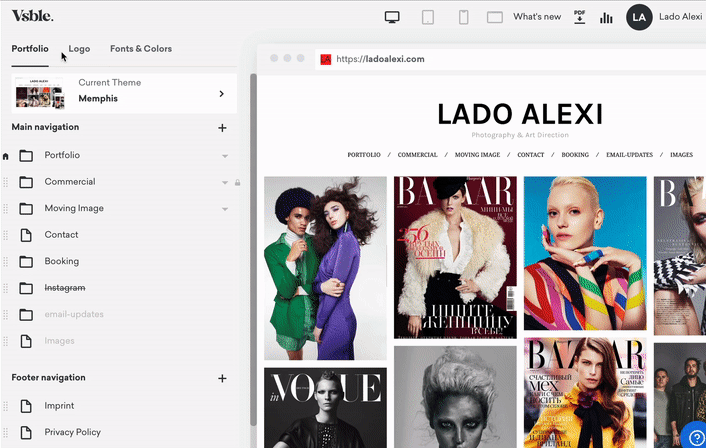Click the lock icon beside Commercial
The width and height of the screenshot is (706, 448).
[237, 182]
